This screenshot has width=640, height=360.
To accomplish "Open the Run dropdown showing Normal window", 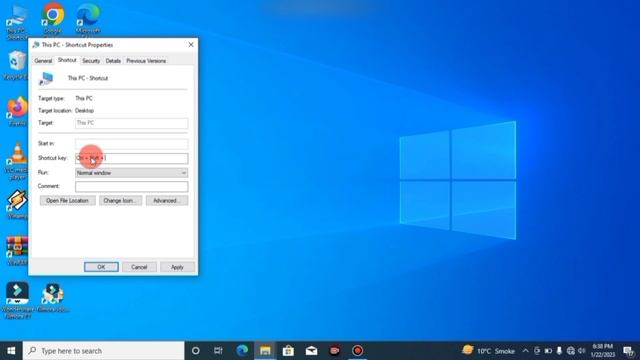I will click(x=131, y=173).
